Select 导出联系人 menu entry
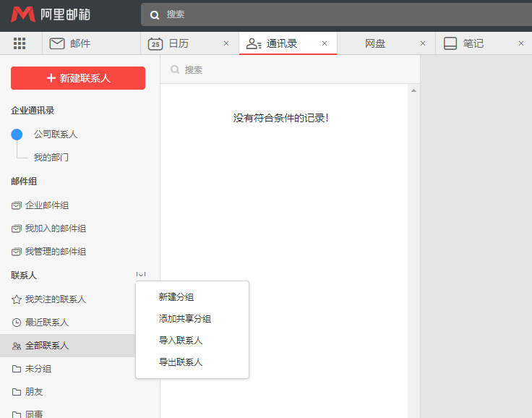The image size is (532, 418). click(181, 362)
